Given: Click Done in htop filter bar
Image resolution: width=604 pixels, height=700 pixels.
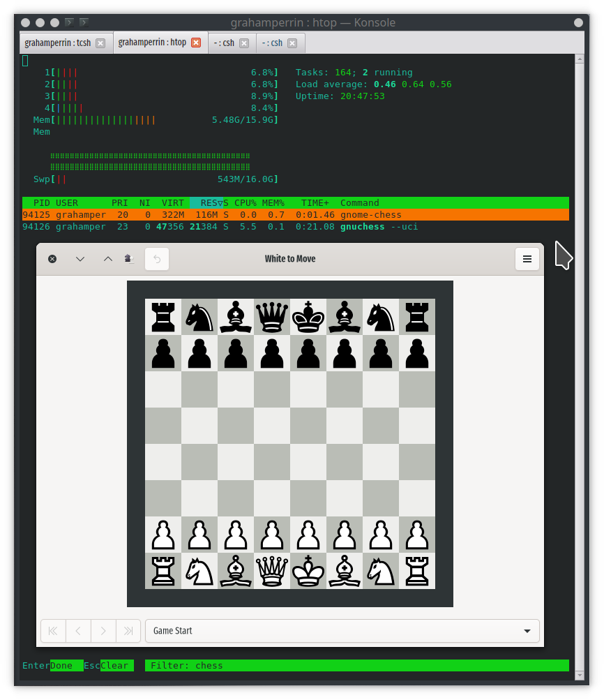Looking at the screenshot, I should [62, 666].
